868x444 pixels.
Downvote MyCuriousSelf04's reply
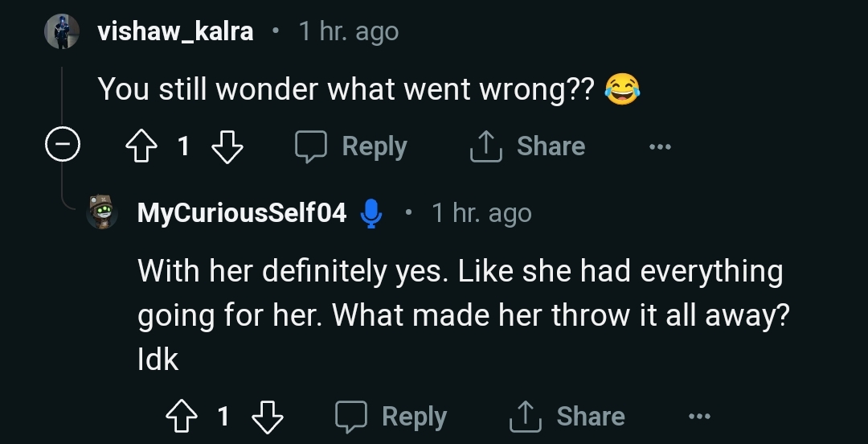pos(267,417)
